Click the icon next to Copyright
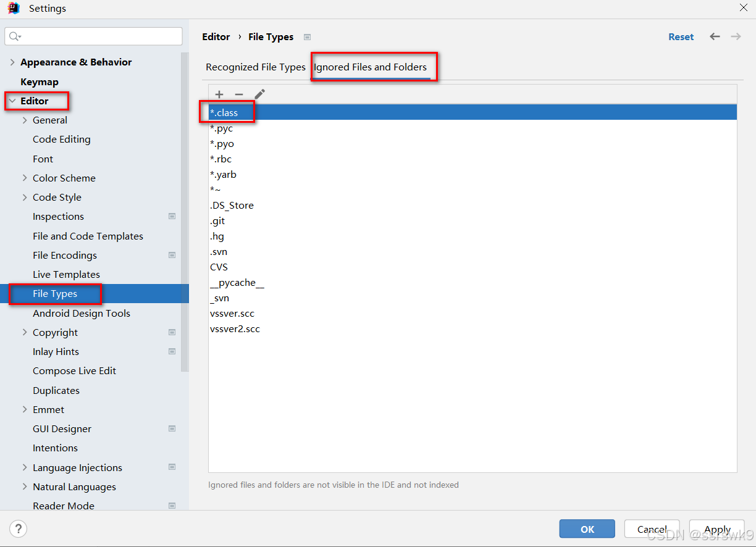Viewport: 756px width, 547px height. [172, 332]
